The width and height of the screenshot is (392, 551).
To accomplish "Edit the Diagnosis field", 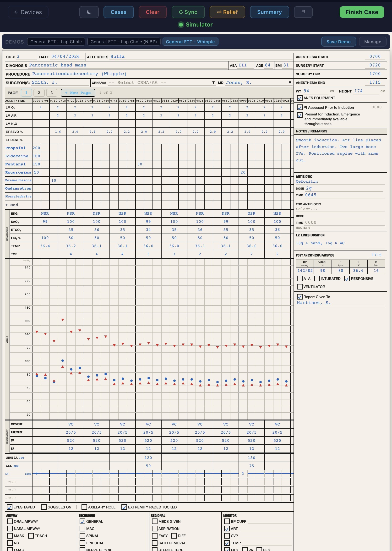I will [x=128, y=65].
